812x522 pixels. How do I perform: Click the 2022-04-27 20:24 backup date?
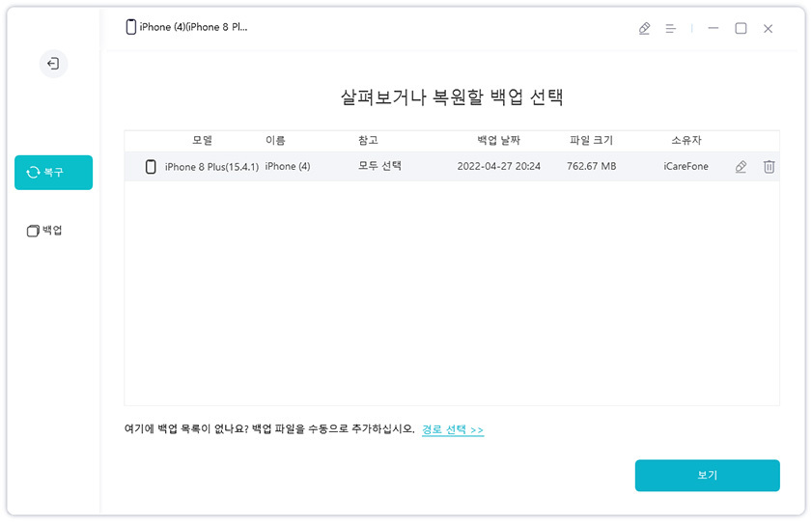point(499,166)
